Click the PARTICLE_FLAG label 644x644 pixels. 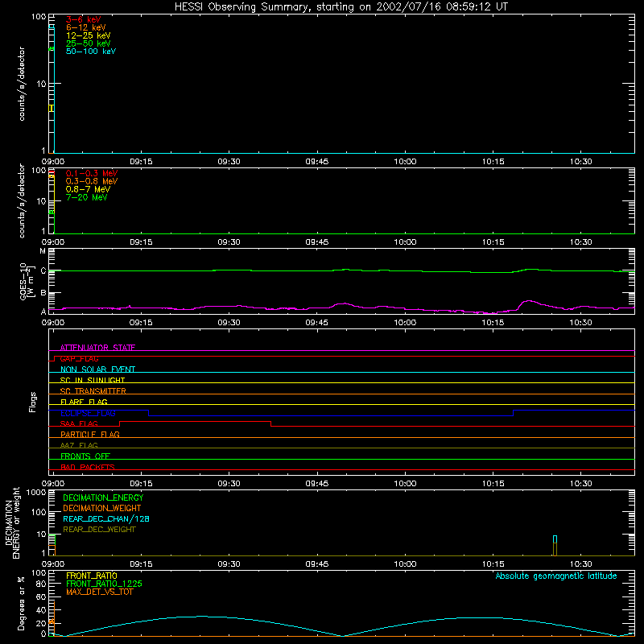pyautogui.click(x=90, y=435)
